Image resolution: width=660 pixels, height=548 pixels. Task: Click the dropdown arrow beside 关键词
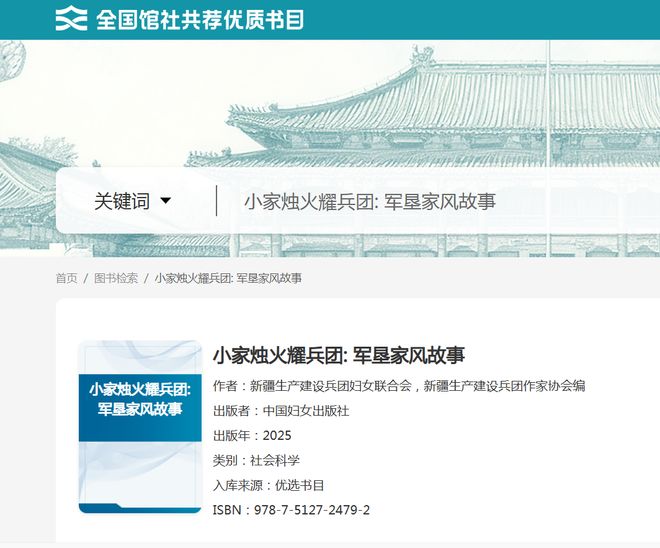tap(165, 201)
